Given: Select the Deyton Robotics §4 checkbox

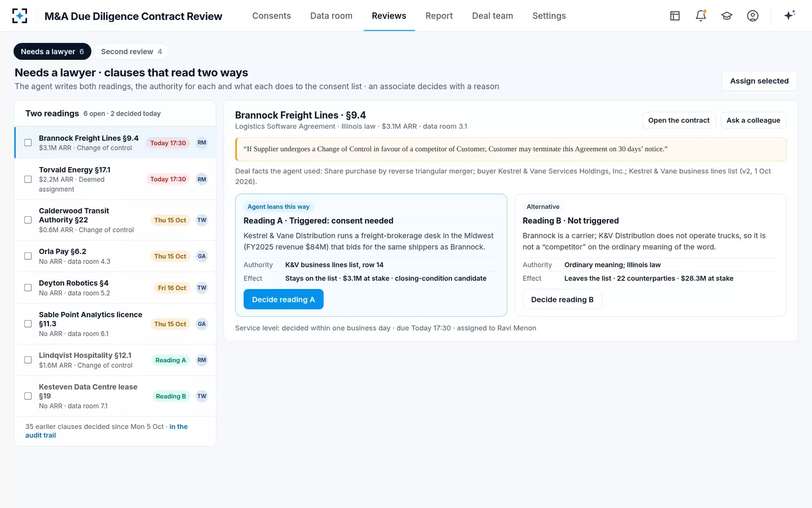Looking at the screenshot, I should pos(28,288).
